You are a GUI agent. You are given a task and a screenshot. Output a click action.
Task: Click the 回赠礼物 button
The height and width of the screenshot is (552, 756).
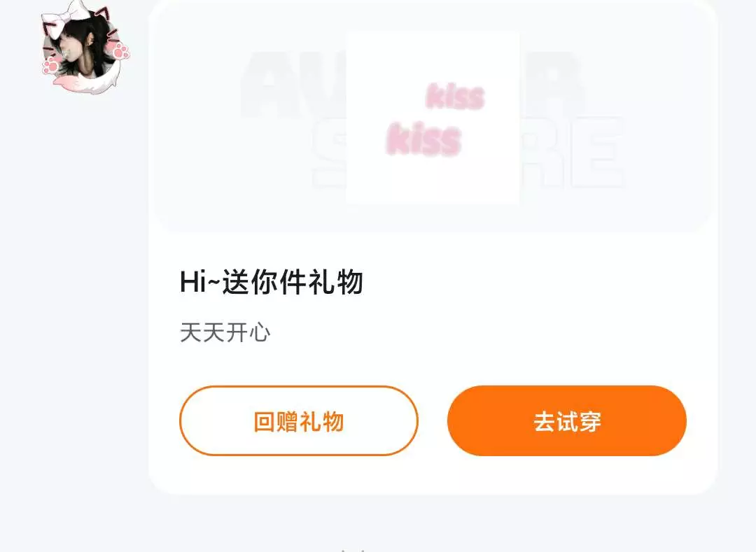pyautogui.click(x=298, y=421)
